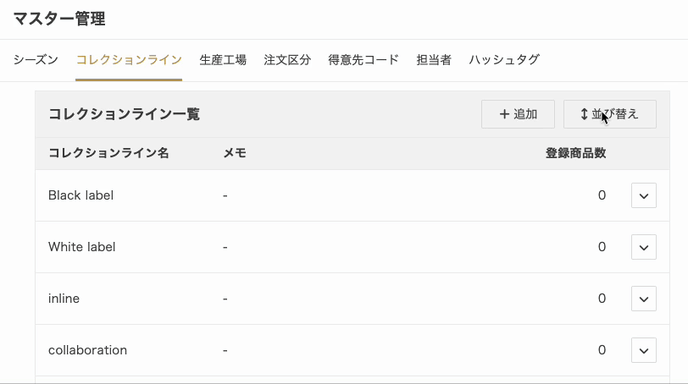
Task: Expand the inline row chevron menu
Action: click(x=644, y=298)
